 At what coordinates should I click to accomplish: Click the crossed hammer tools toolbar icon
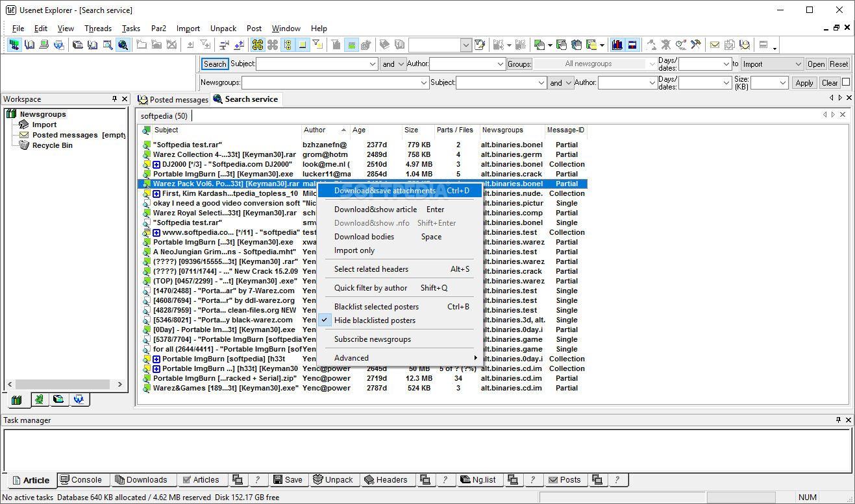[x=696, y=45]
